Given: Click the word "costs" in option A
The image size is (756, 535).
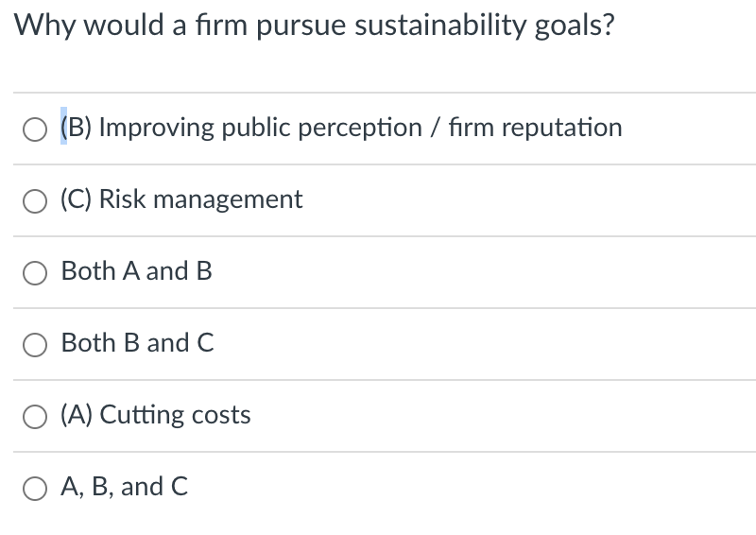Looking at the screenshot, I should tap(221, 415).
